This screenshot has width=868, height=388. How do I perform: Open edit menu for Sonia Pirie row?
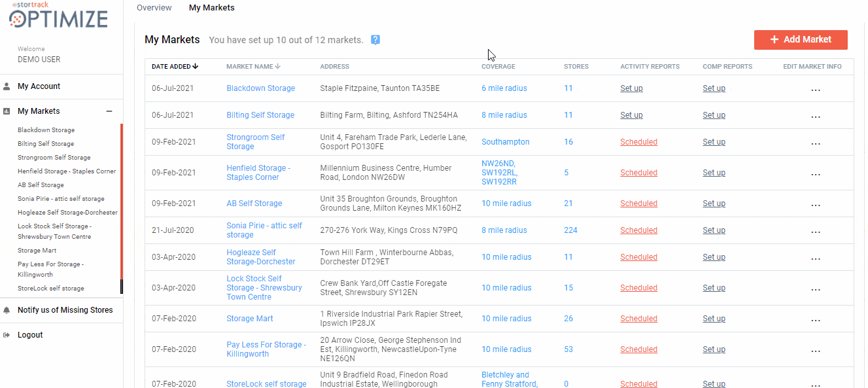816,232
